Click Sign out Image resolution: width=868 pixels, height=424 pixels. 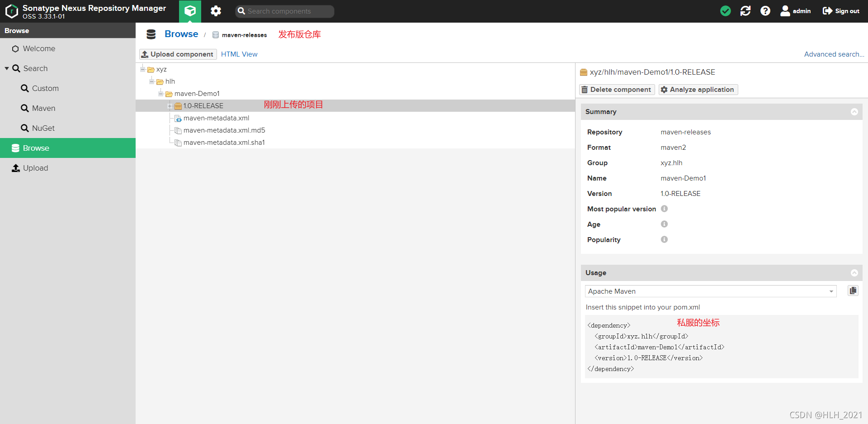coord(841,11)
